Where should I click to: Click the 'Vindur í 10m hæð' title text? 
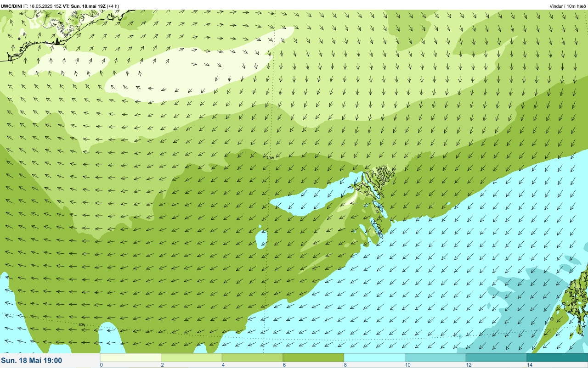click(567, 6)
